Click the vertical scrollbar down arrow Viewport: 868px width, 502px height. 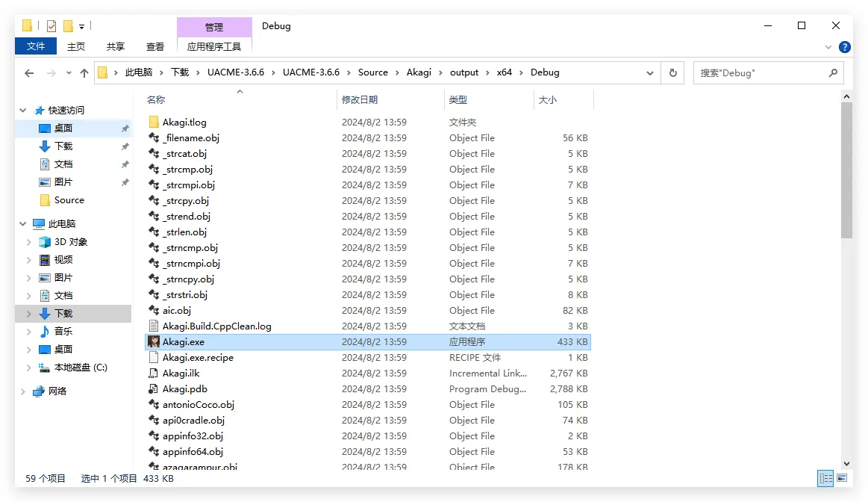[x=846, y=464]
